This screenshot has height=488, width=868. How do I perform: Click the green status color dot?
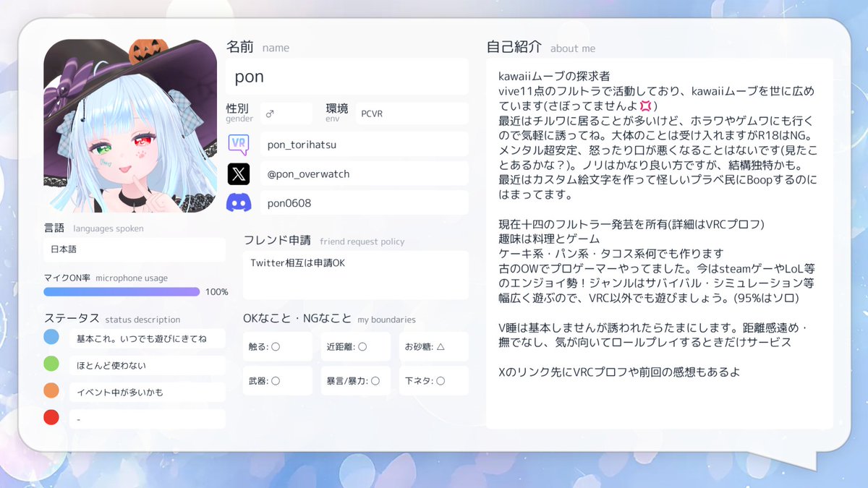tap(51, 364)
